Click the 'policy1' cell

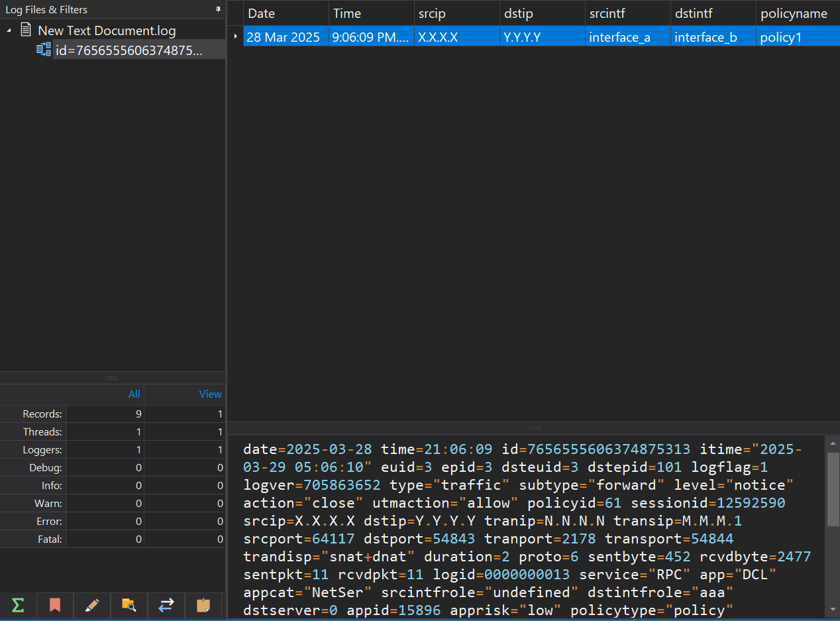point(798,36)
